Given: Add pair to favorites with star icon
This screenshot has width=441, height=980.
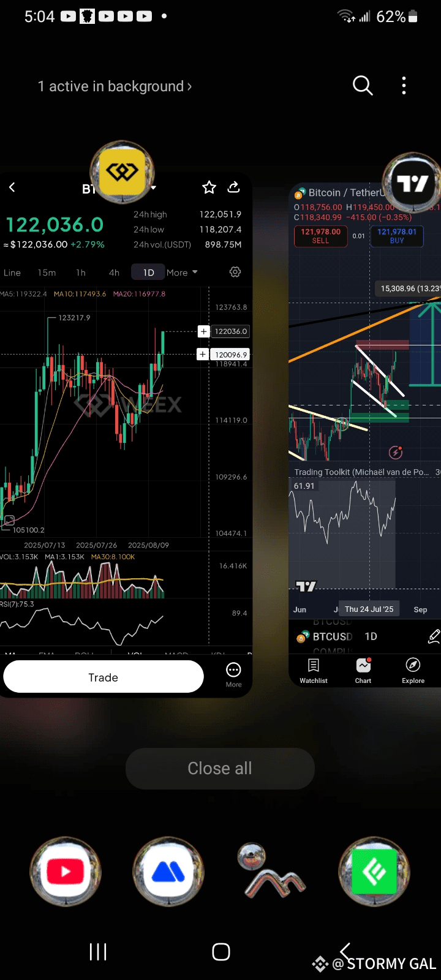Looking at the screenshot, I should pos(209,187).
